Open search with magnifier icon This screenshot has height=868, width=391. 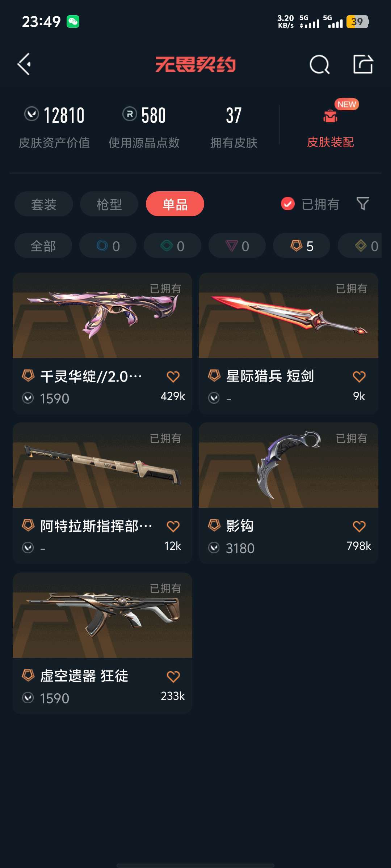pyautogui.click(x=320, y=65)
